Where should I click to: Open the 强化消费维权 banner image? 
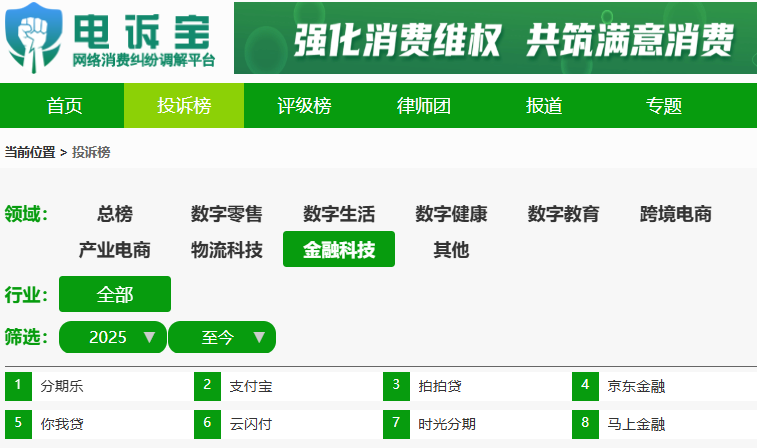(495, 38)
